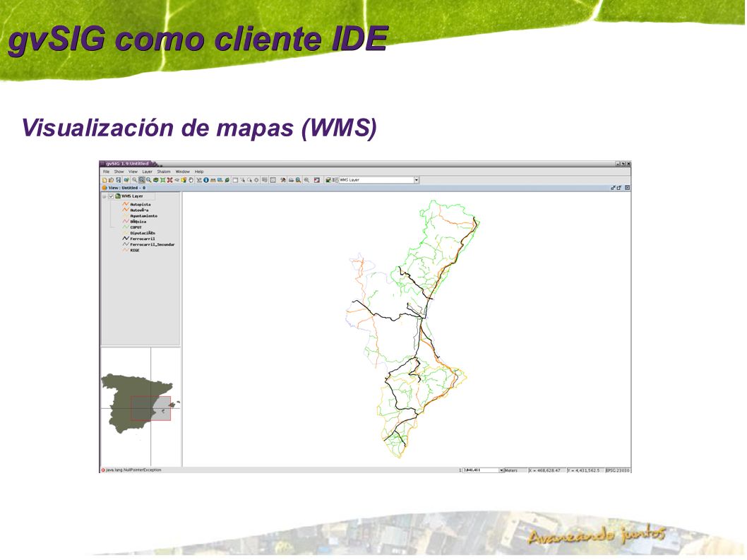Click the COPUT legend entry
The image size is (747, 560).
click(136, 227)
